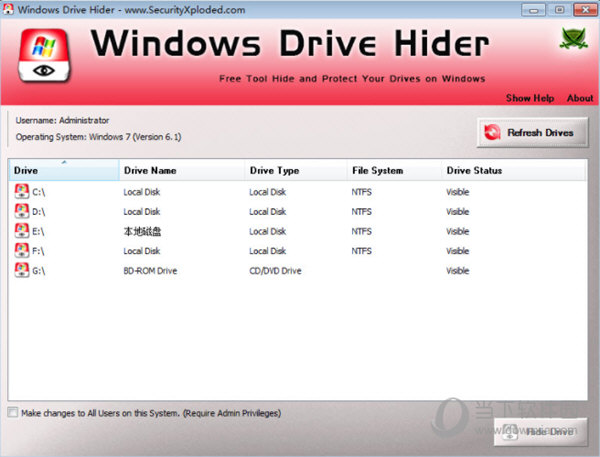Screen dimensions: 600x457
Task: Click the Refresh Drives button
Action: click(x=532, y=132)
